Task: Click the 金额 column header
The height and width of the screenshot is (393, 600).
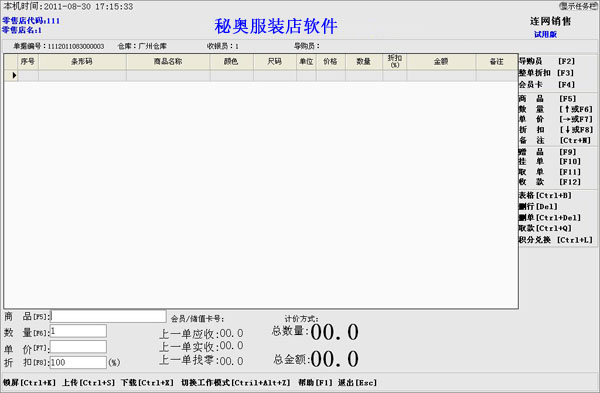Action: [x=441, y=61]
